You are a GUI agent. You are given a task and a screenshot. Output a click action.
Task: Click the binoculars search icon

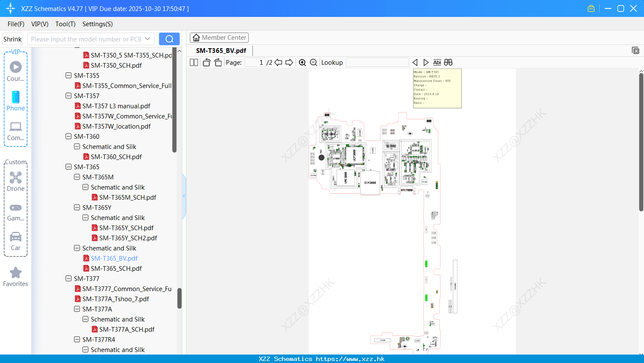pos(448,62)
